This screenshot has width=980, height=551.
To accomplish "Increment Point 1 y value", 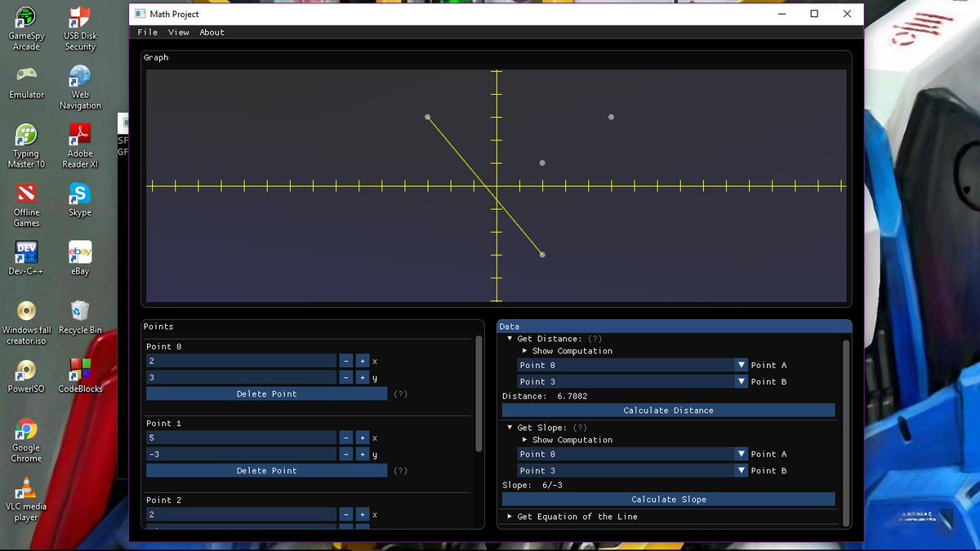I will pos(362,454).
